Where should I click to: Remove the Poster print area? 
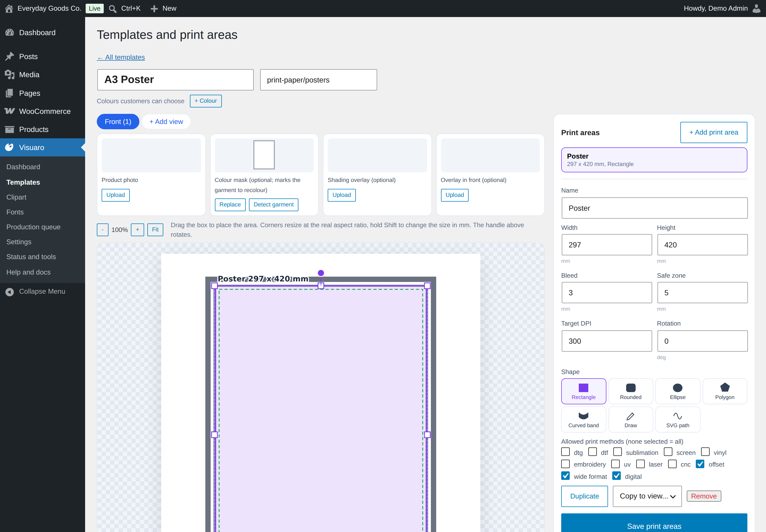(x=704, y=496)
